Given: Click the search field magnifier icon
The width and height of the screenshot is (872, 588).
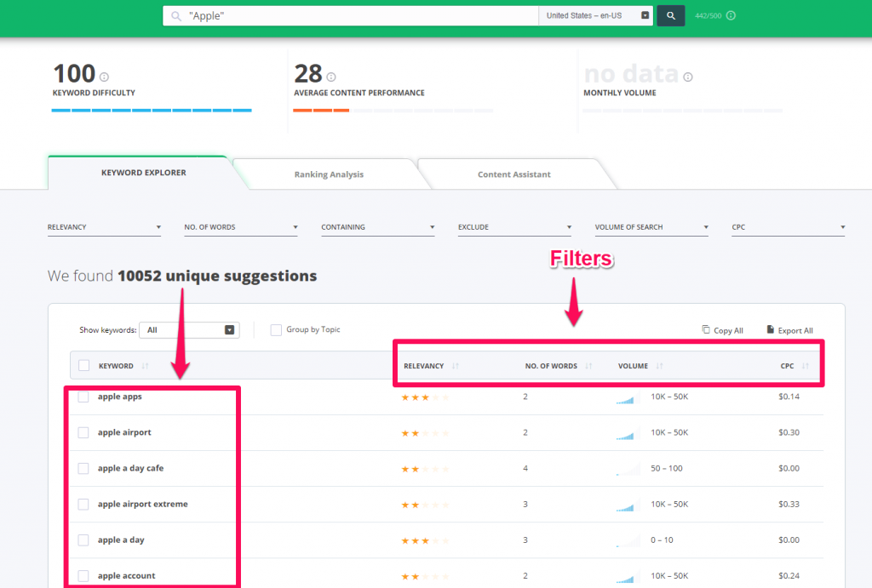Looking at the screenshot, I should pyautogui.click(x=175, y=16).
